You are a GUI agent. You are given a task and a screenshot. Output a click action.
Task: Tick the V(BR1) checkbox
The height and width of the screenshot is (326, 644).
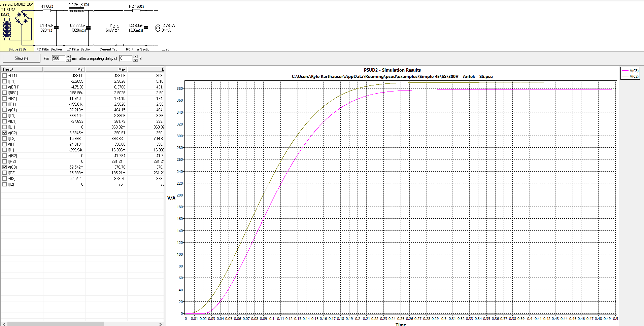5,87
